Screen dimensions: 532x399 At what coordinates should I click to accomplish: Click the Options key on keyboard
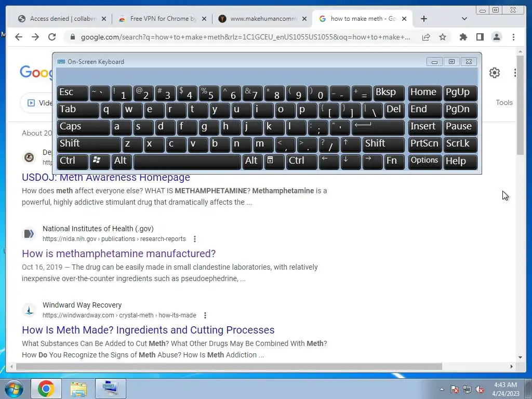click(x=424, y=162)
